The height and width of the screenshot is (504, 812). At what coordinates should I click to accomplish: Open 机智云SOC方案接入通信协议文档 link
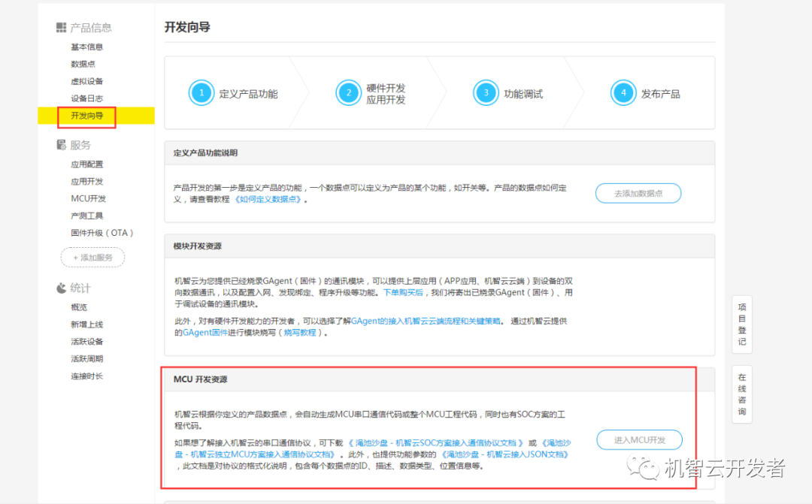(435, 443)
